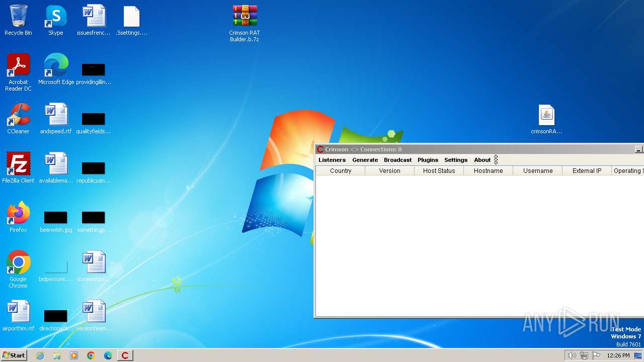Open the Action Center flag icon

(596, 355)
